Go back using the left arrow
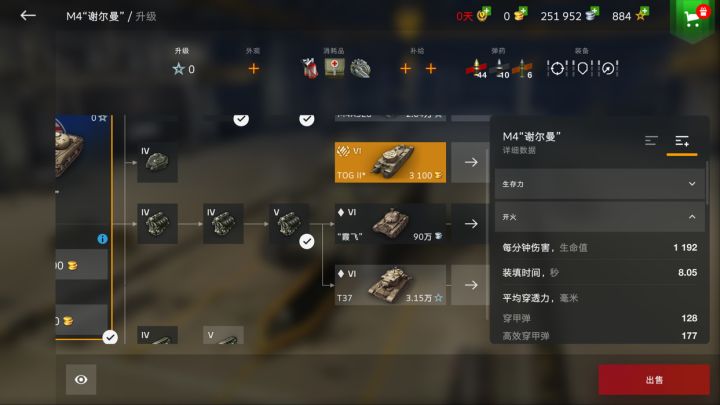The width and height of the screenshot is (720, 405). (x=28, y=16)
